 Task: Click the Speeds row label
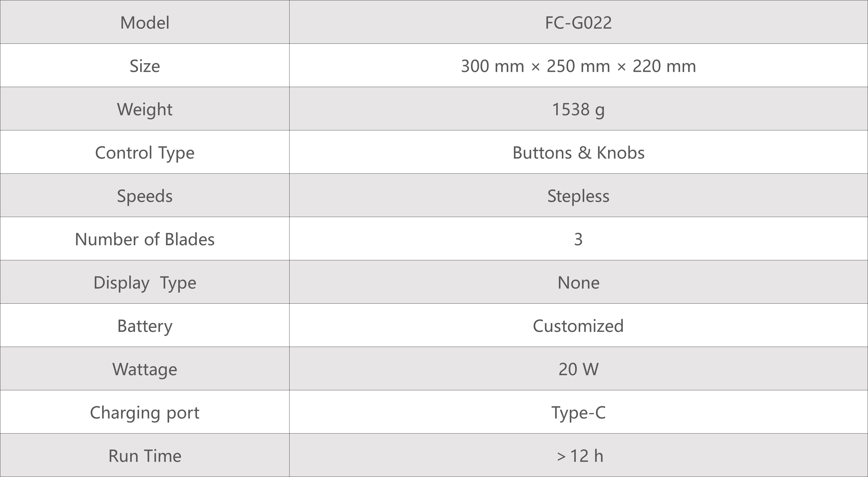click(x=144, y=196)
